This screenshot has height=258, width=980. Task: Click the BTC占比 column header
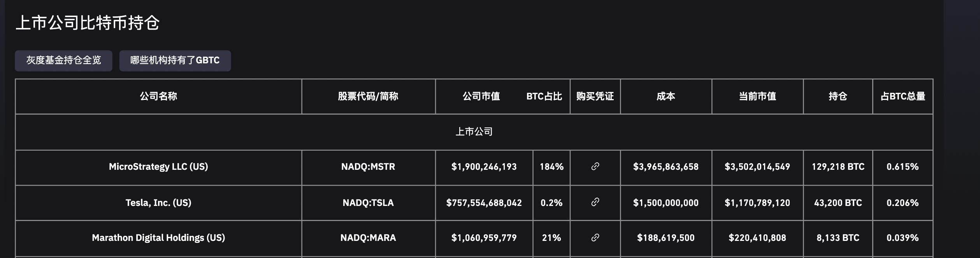coord(544,96)
